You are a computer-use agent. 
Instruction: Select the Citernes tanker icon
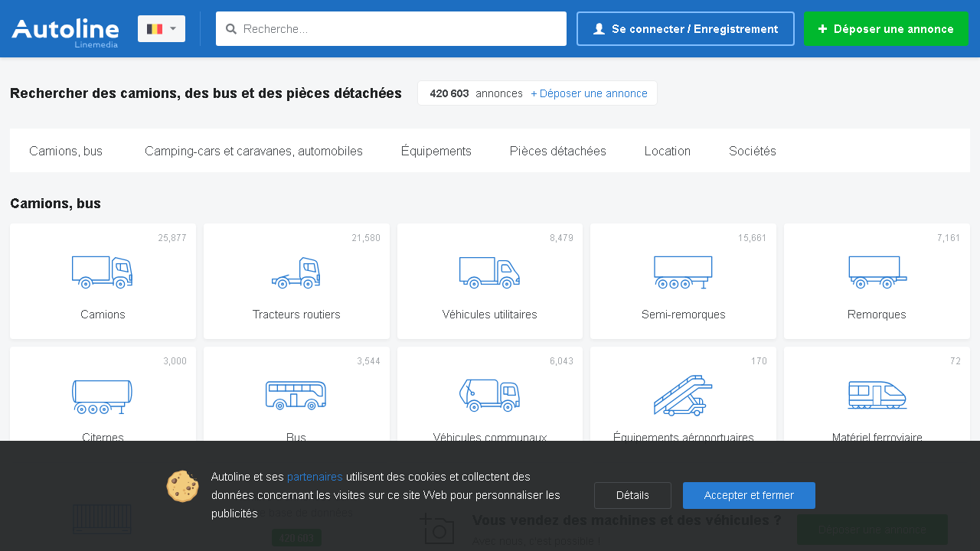coord(103,396)
